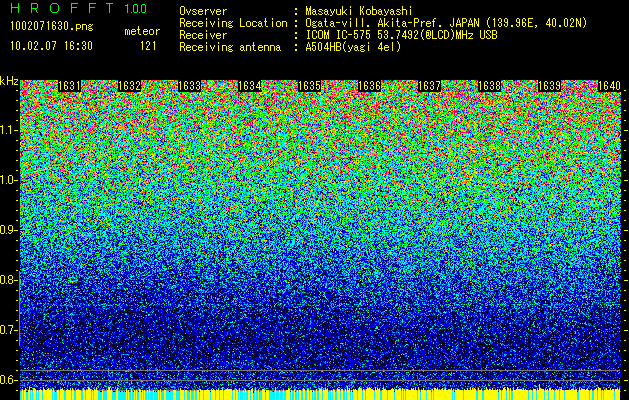Click the 1639 time marker
The image size is (629, 400).
(549, 86)
